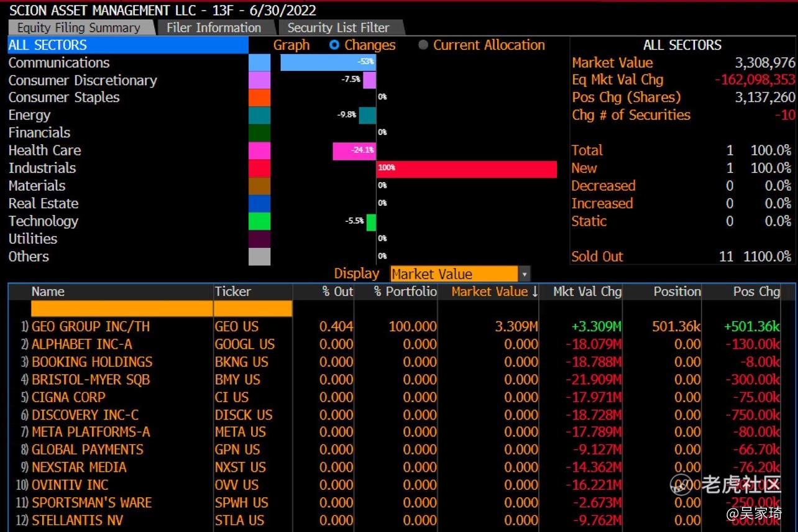This screenshot has height=532, width=798.
Task: Open the Filer Information tab
Action: (214, 28)
